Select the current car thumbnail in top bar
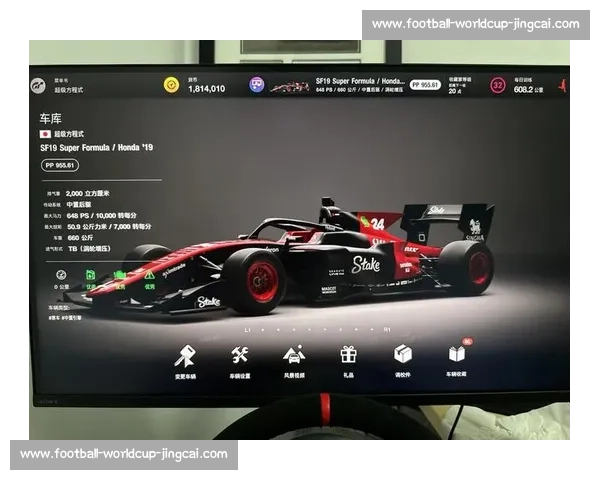The width and height of the screenshot is (600, 480). click(x=290, y=87)
